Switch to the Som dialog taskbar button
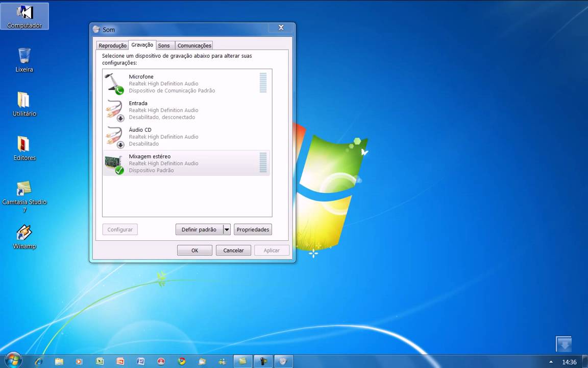Image resolution: width=588 pixels, height=368 pixels. pos(283,361)
